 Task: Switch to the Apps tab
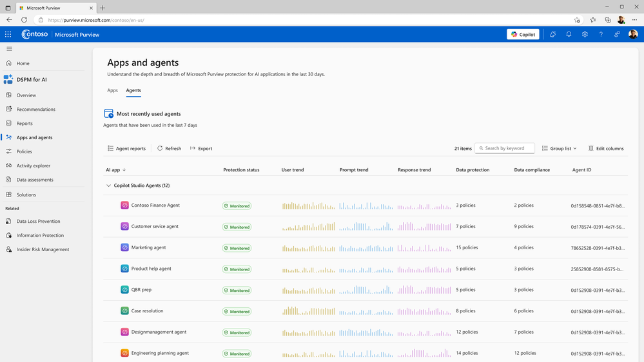[x=113, y=90]
